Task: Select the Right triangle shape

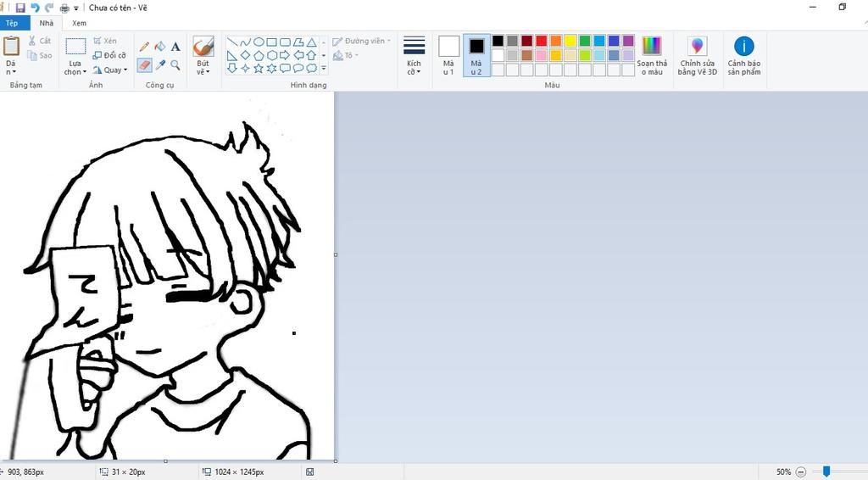Action: click(x=232, y=55)
